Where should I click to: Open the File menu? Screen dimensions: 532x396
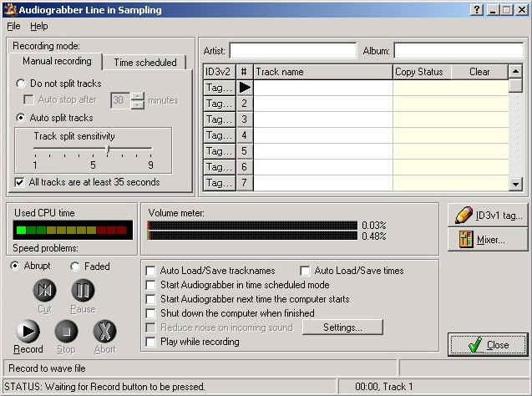(13, 26)
